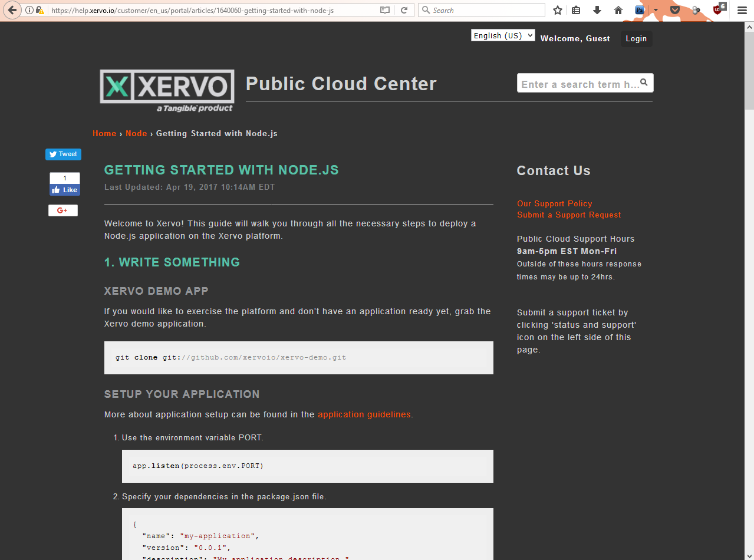Click the 'Welcome, Guest' text

[x=575, y=38]
